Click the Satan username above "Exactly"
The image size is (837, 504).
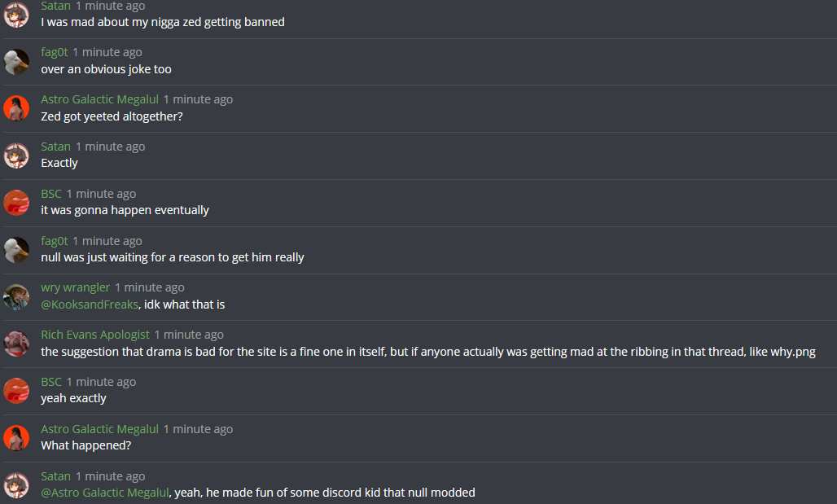point(55,147)
